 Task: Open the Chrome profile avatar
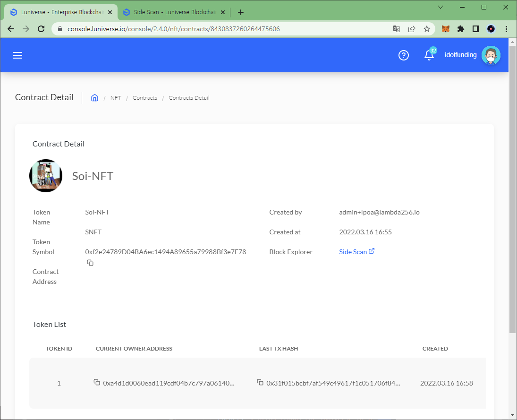(x=491, y=29)
